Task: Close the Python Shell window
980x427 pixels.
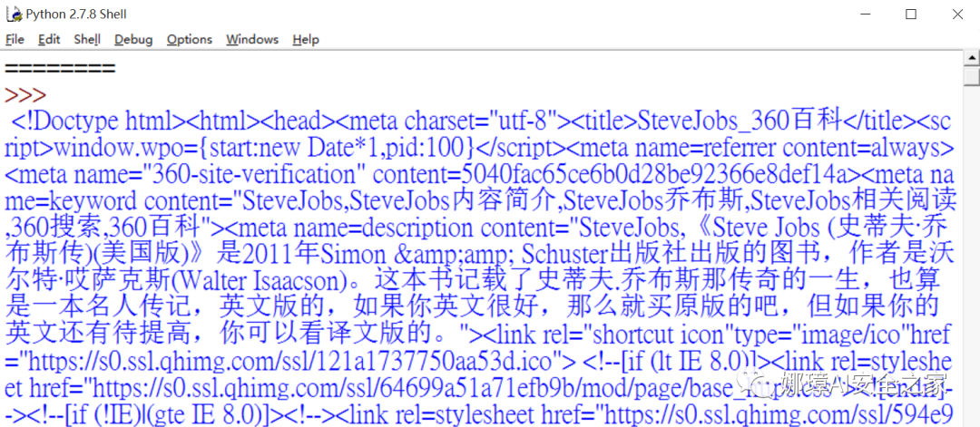Action: (957, 15)
